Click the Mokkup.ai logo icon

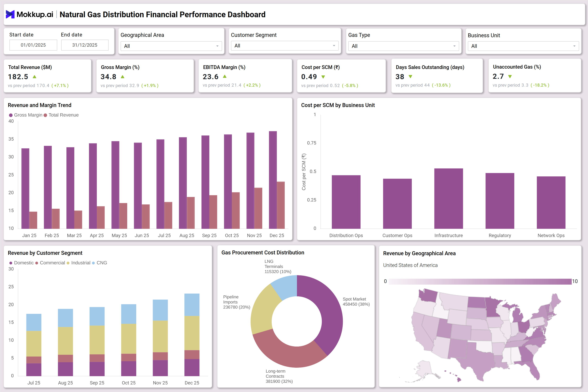[x=10, y=14]
